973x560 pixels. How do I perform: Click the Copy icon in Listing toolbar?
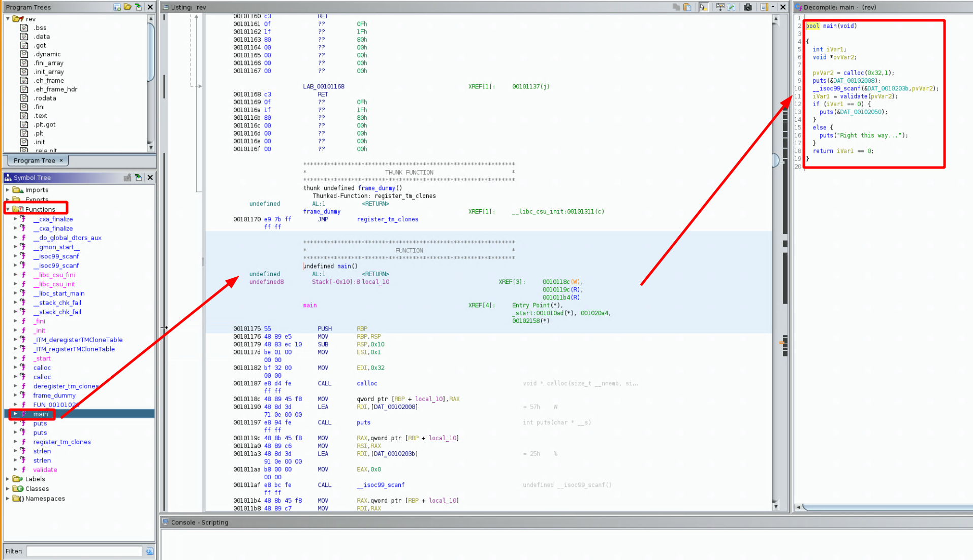point(676,7)
